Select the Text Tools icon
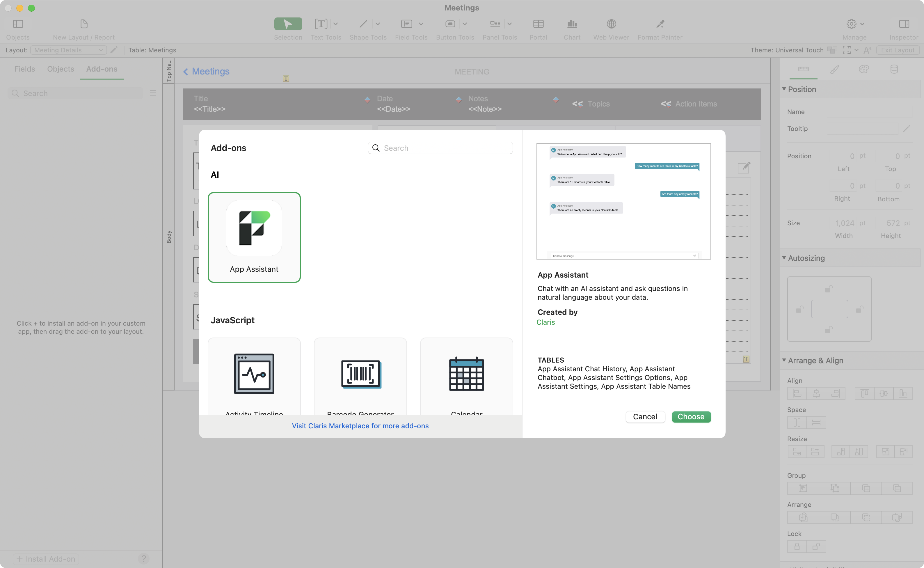Screen dimensions: 924x568 coord(321,24)
